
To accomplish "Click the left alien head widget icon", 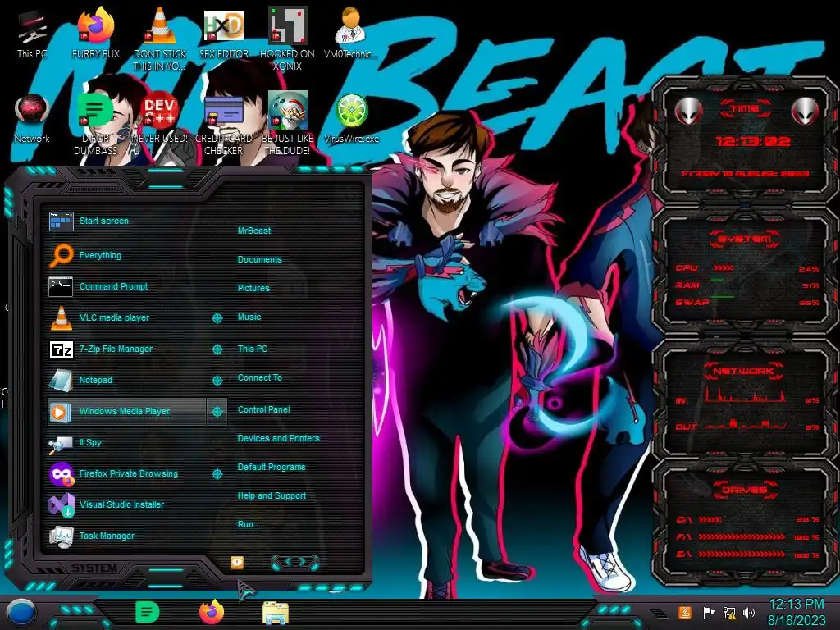I will [688, 112].
